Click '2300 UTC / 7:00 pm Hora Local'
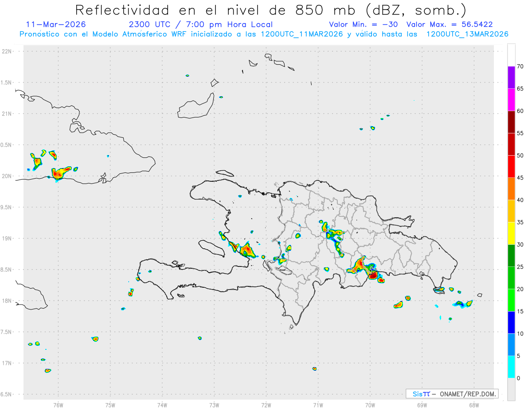 200,24
